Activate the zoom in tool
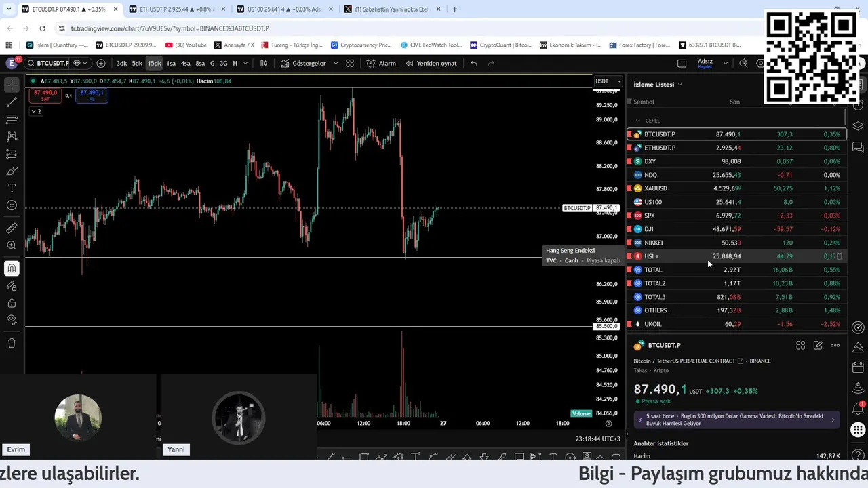The height and width of the screenshot is (488, 868). (x=12, y=245)
